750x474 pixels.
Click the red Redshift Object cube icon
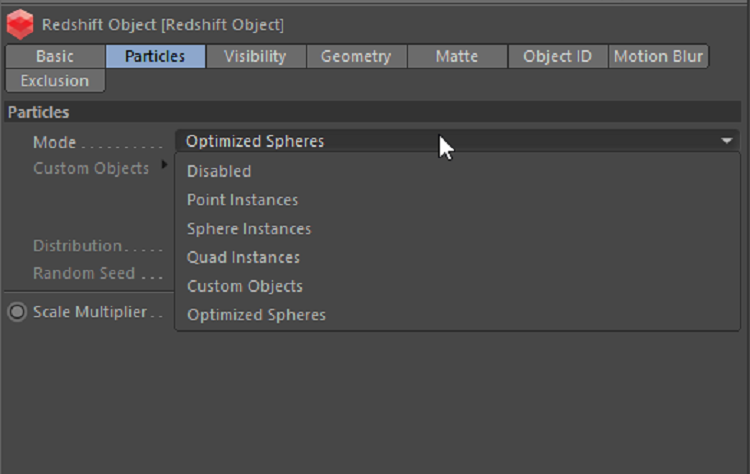pyautogui.click(x=20, y=23)
